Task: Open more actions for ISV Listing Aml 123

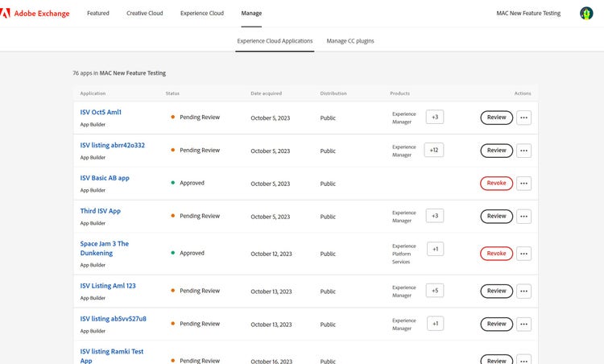Action: click(x=523, y=291)
